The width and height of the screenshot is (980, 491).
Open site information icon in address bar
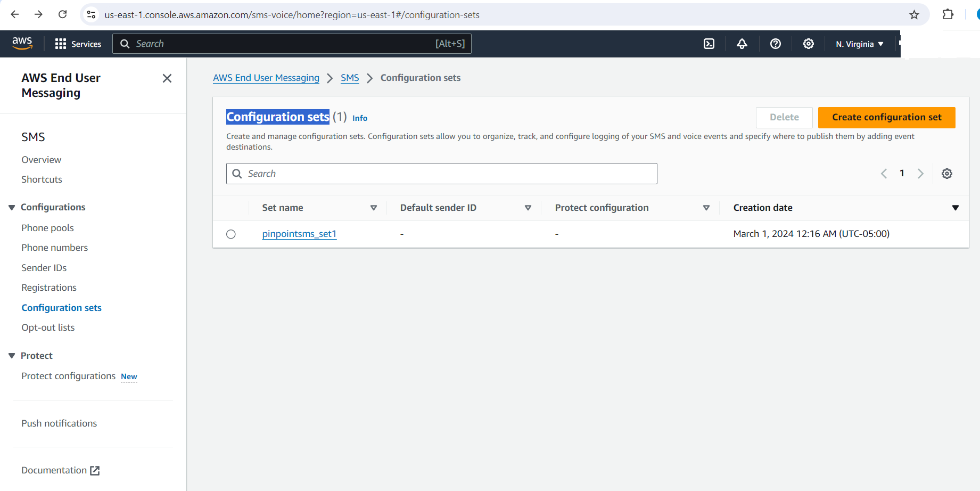(x=92, y=14)
